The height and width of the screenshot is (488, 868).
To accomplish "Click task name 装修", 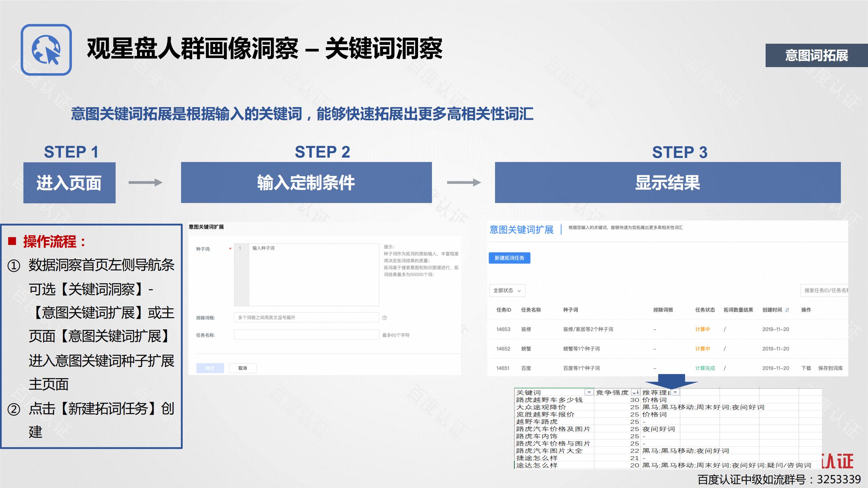I will (x=526, y=329).
